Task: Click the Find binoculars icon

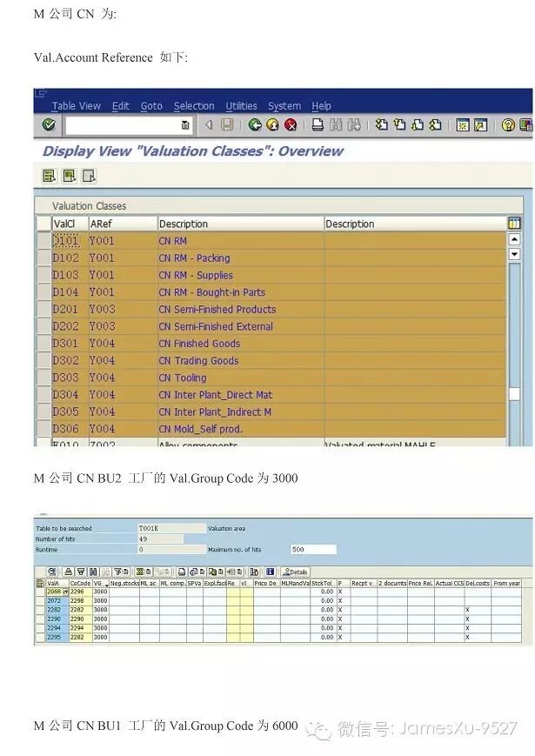Action: [x=336, y=125]
